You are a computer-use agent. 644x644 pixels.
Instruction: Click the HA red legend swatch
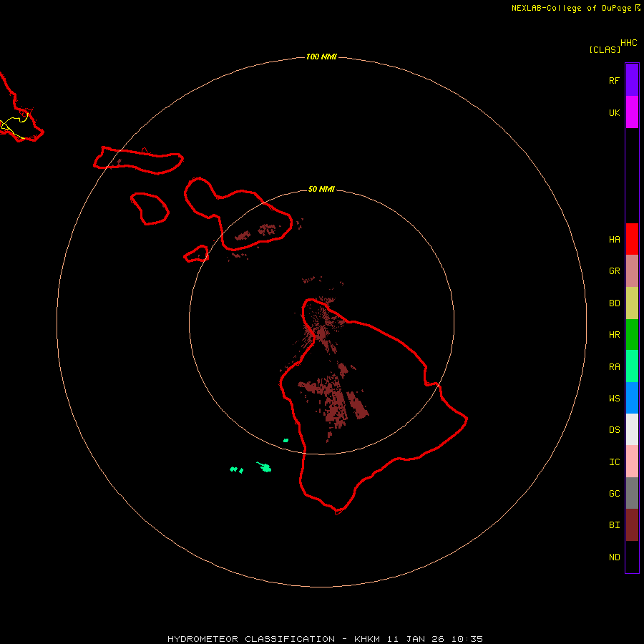[632, 239]
